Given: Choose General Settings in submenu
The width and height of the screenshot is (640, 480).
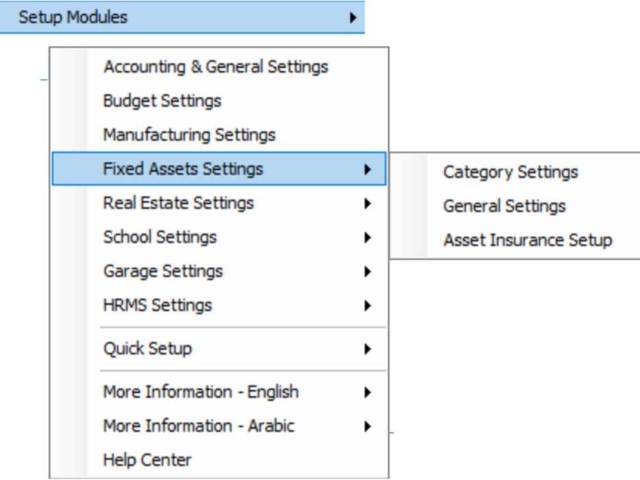Looking at the screenshot, I should click(x=516, y=206).
